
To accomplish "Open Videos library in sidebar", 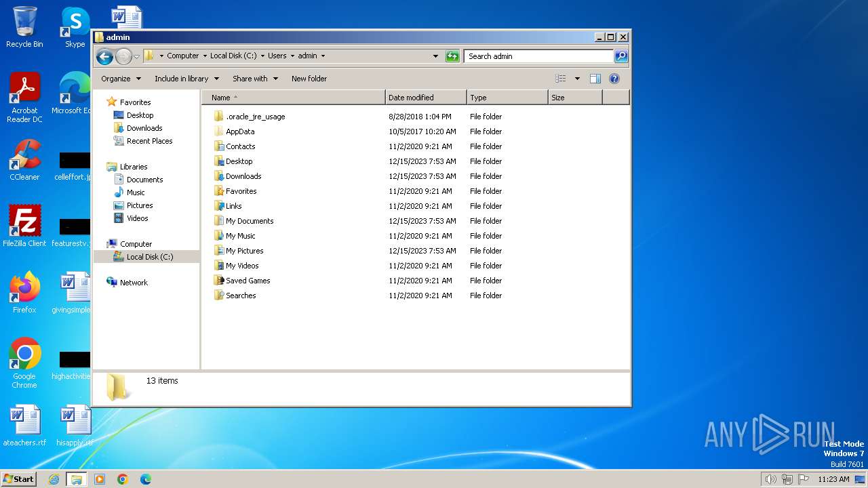I will (137, 218).
